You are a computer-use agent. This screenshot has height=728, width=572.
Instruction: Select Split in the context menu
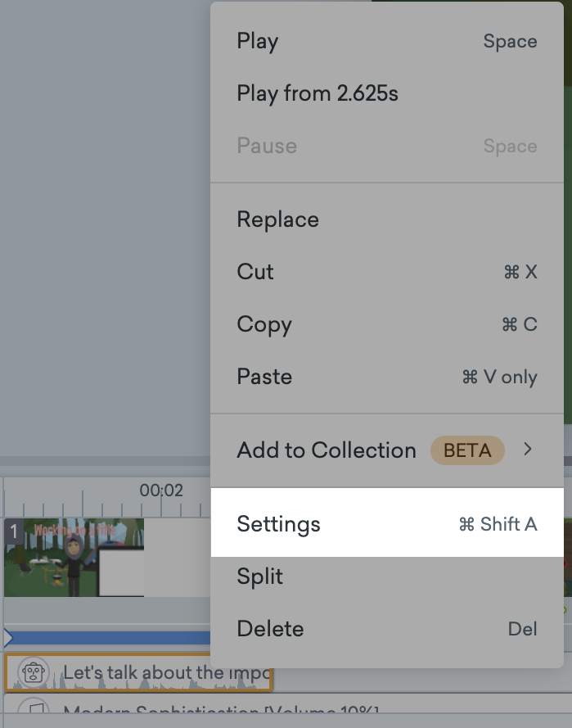259,577
